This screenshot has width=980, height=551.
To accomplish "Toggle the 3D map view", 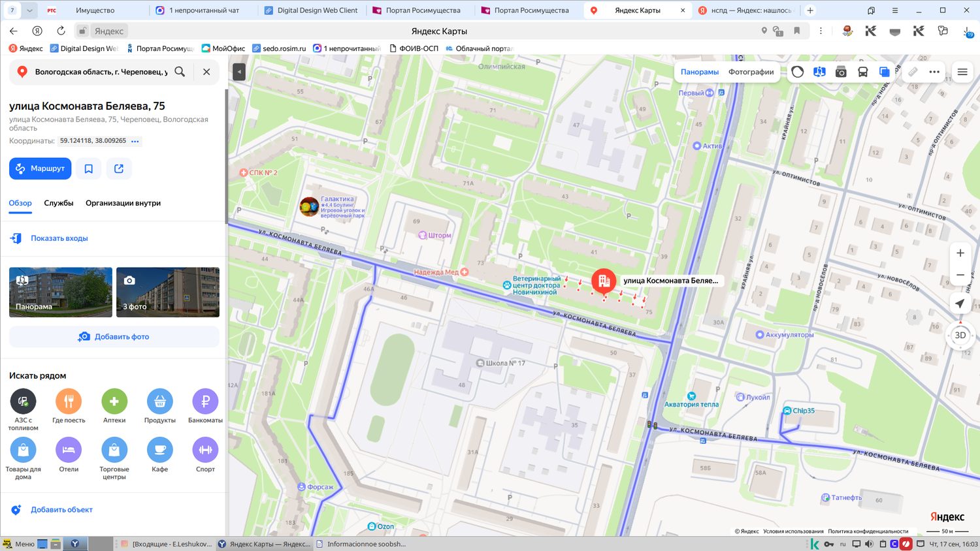I will click(x=960, y=336).
